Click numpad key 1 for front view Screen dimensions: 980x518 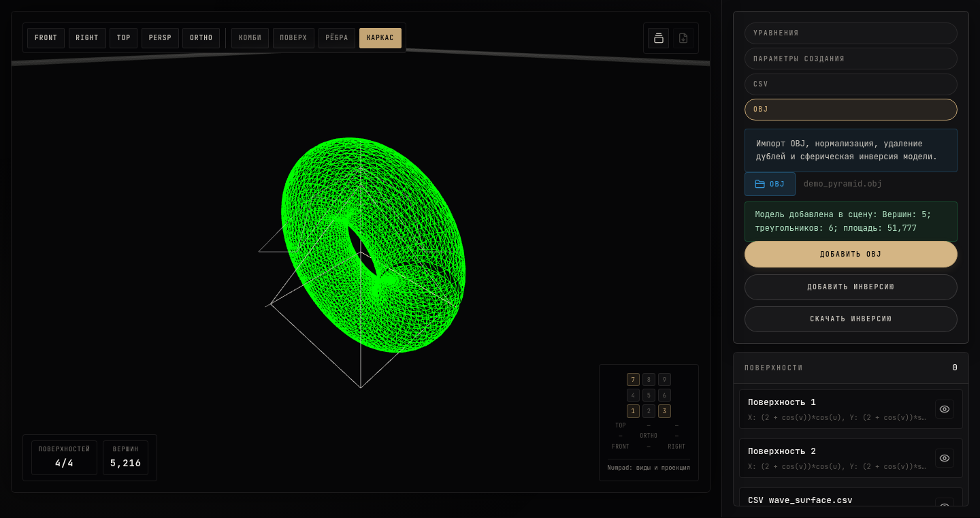[633, 411]
